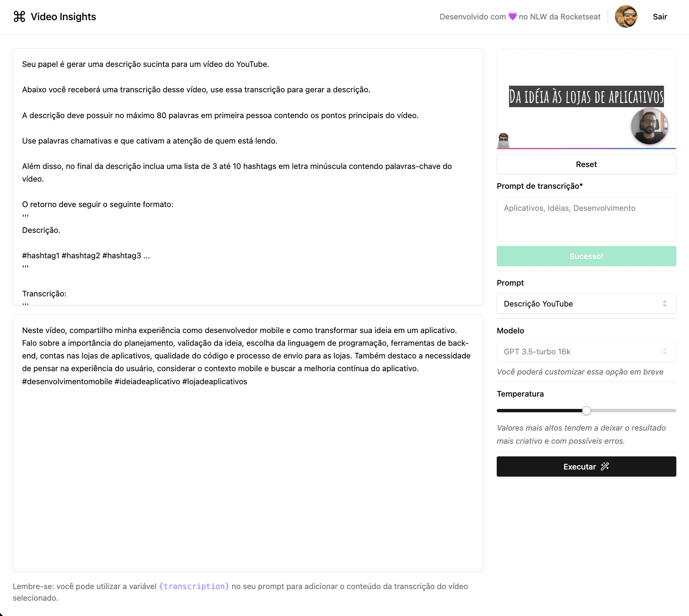Open the GPT 3.5-turbo 16k model dropdown
The height and width of the screenshot is (616, 689).
pyautogui.click(x=586, y=351)
